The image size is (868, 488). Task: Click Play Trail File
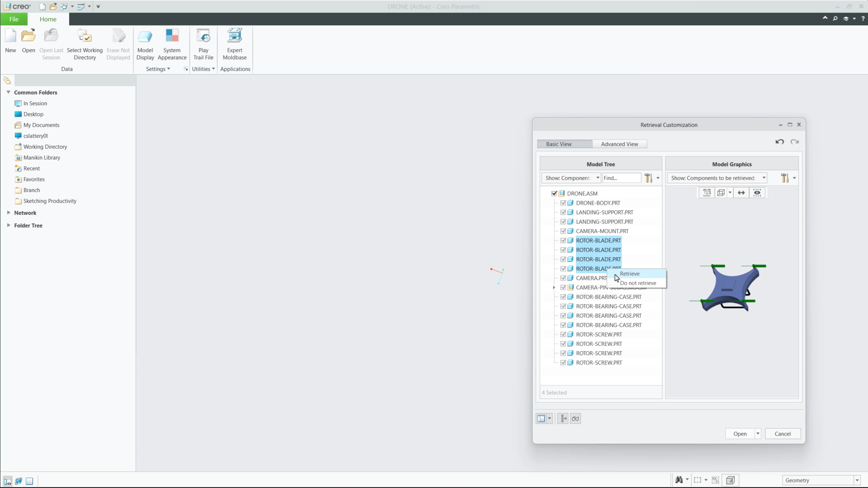[203, 44]
